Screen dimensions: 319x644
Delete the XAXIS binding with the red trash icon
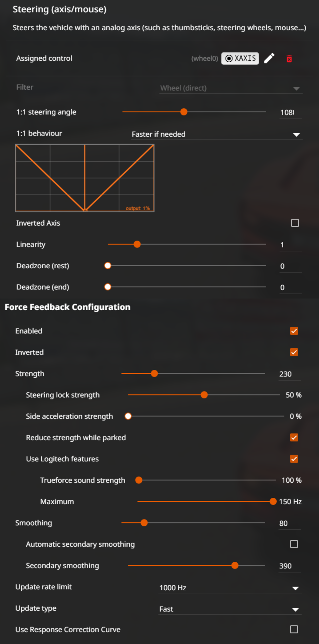pos(289,59)
